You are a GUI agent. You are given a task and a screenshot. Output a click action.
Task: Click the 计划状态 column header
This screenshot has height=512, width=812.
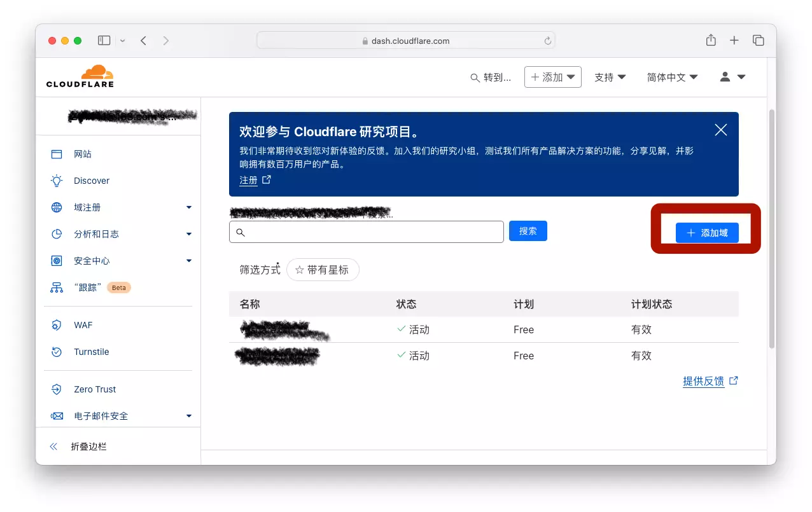click(652, 304)
